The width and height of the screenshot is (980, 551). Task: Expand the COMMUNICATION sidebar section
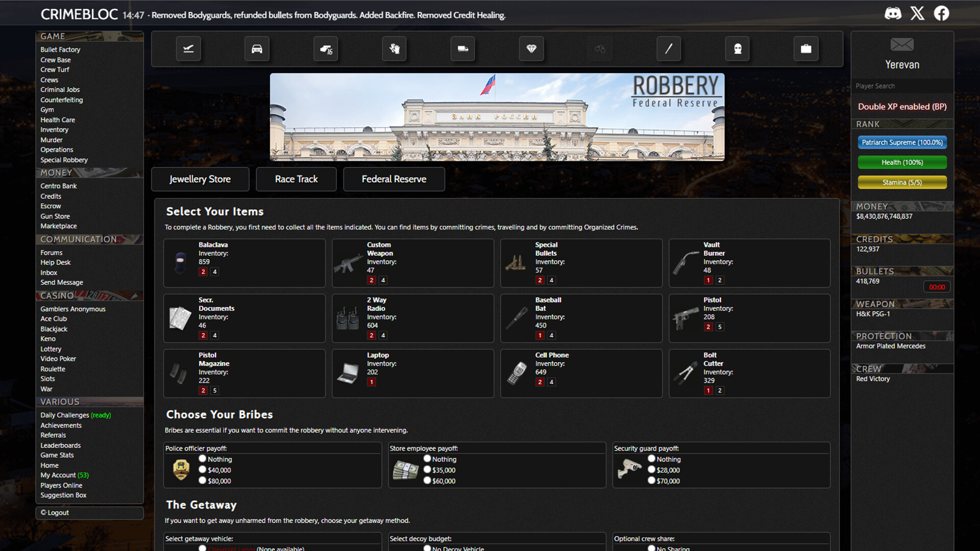(78, 239)
